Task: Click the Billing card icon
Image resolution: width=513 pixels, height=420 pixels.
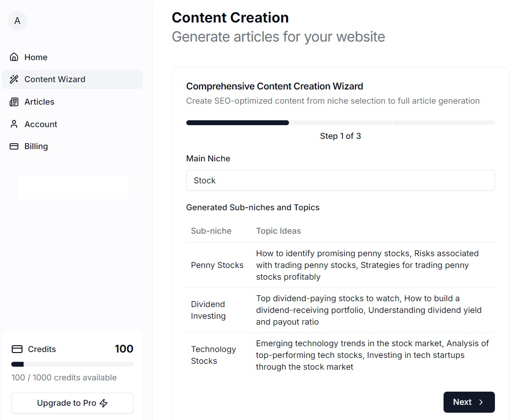Action: (x=14, y=146)
